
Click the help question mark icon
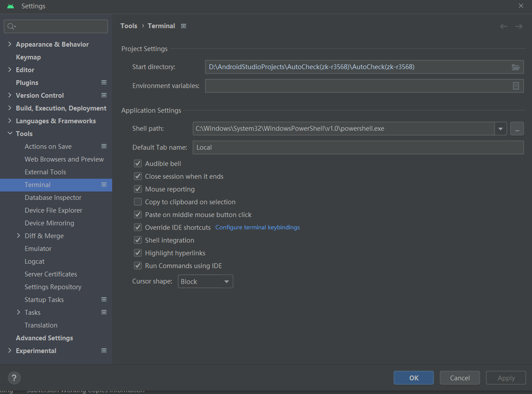tap(14, 378)
